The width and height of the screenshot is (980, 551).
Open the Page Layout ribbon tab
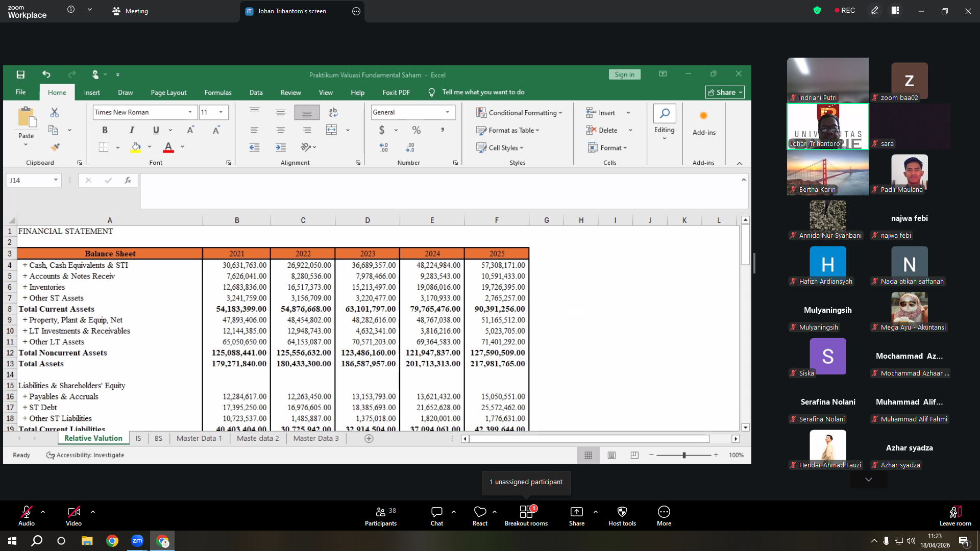[168, 92]
